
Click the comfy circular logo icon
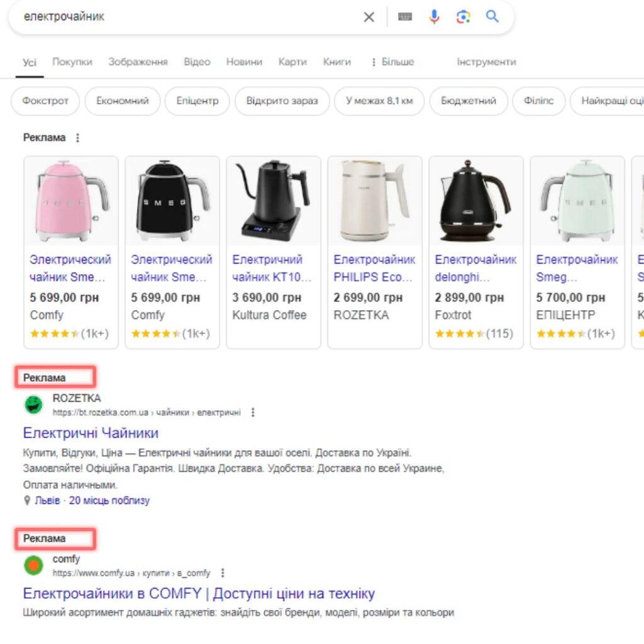(x=32, y=565)
